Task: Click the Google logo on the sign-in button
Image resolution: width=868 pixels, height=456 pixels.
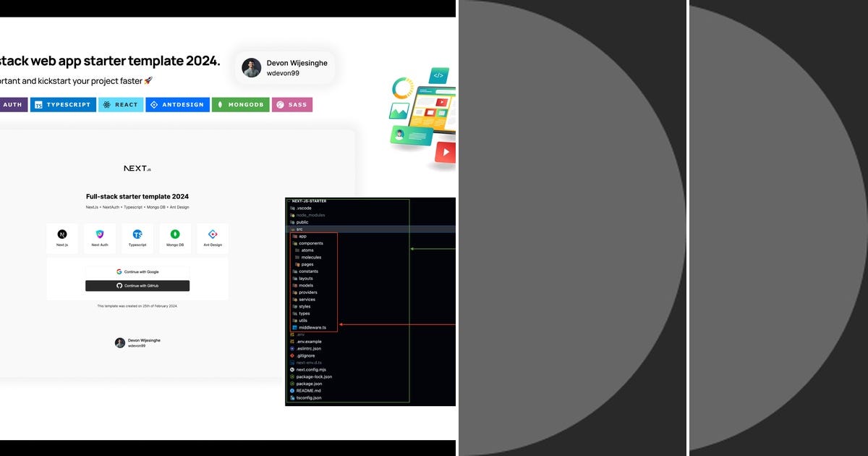Action: coord(119,271)
